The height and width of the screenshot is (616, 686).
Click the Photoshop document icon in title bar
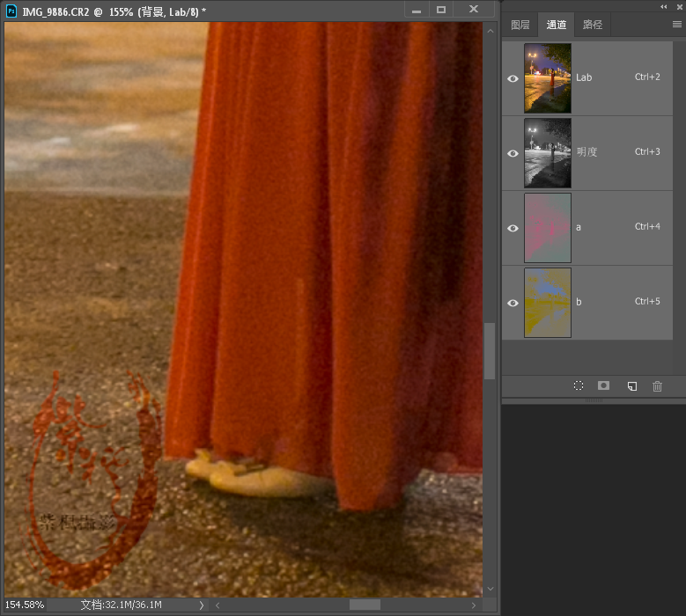[11, 10]
